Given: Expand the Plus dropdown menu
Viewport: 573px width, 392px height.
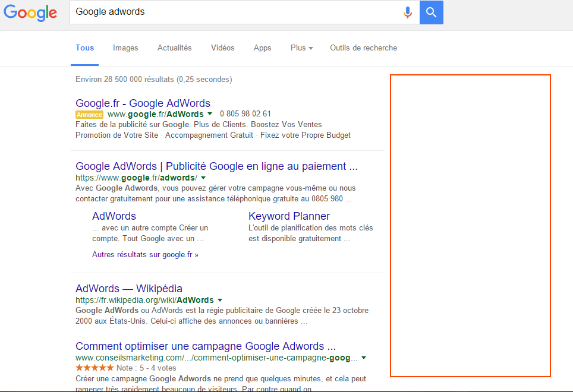Looking at the screenshot, I should 302,48.
